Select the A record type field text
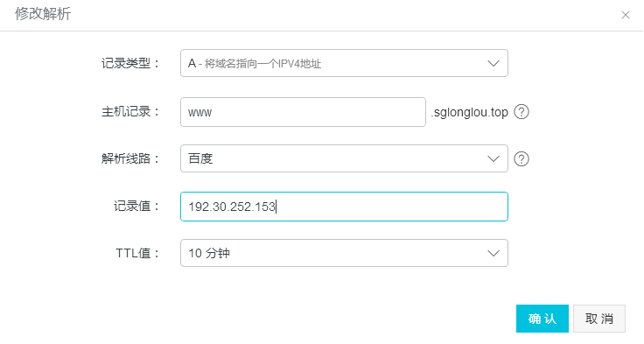Viewport: 644px width, 344px height. [x=255, y=64]
